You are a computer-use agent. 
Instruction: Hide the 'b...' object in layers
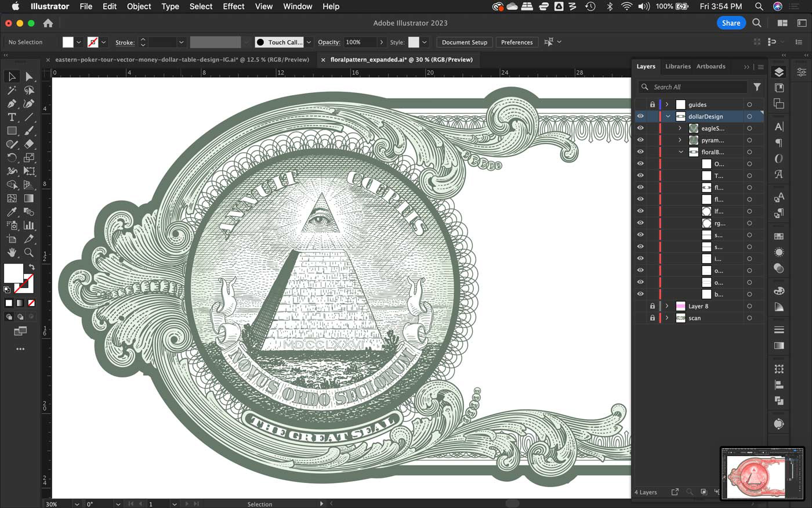click(640, 294)
